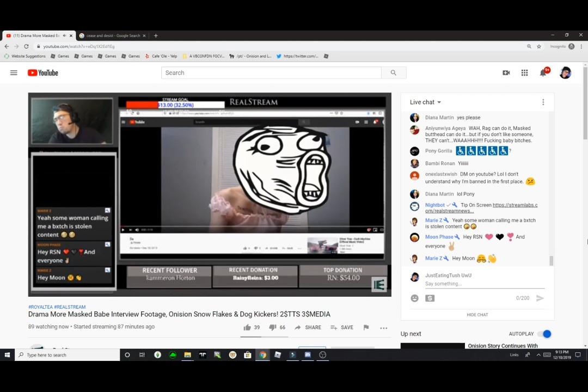Open the YouTube guide hamburger menu
Screen dimensions: 588x392
click(14, 73)
